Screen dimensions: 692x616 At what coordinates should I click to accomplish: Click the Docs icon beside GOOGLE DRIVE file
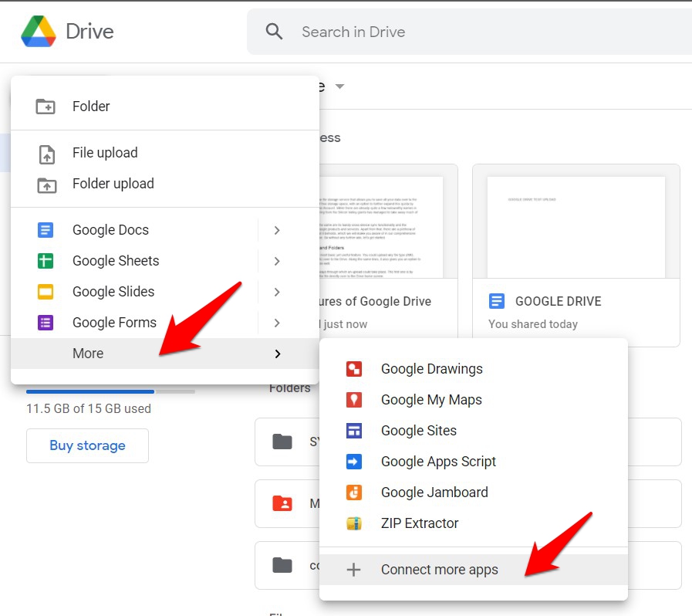click(x=497, y=301)
